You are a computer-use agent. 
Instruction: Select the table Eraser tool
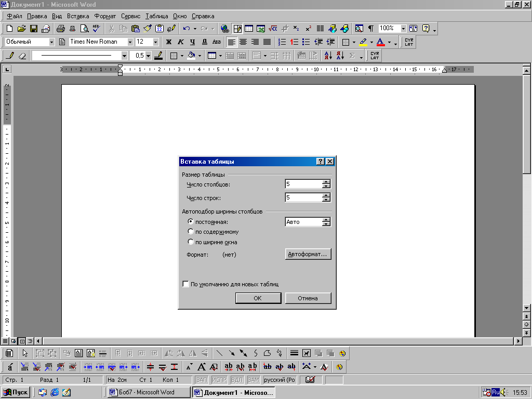(x=22, y=56)
